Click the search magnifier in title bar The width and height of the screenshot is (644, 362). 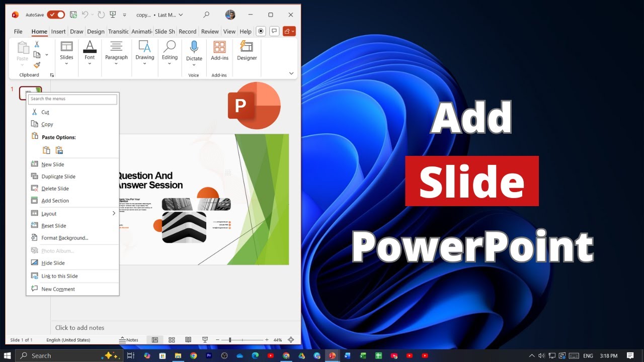206,15
